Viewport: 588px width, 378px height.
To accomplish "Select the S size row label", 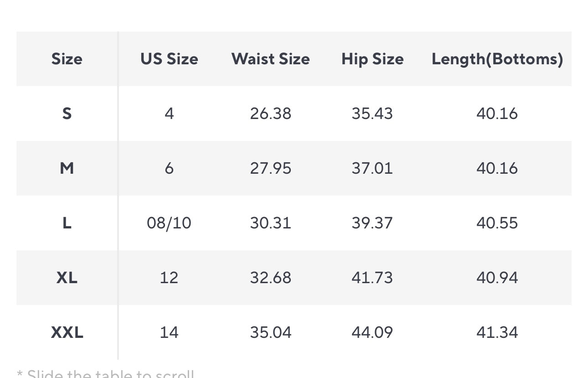I will [67, 114].
